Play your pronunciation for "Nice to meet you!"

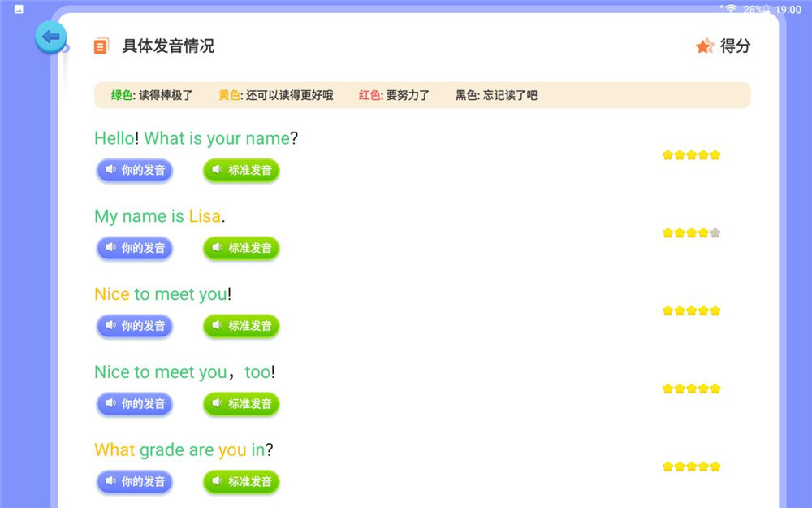135,327
